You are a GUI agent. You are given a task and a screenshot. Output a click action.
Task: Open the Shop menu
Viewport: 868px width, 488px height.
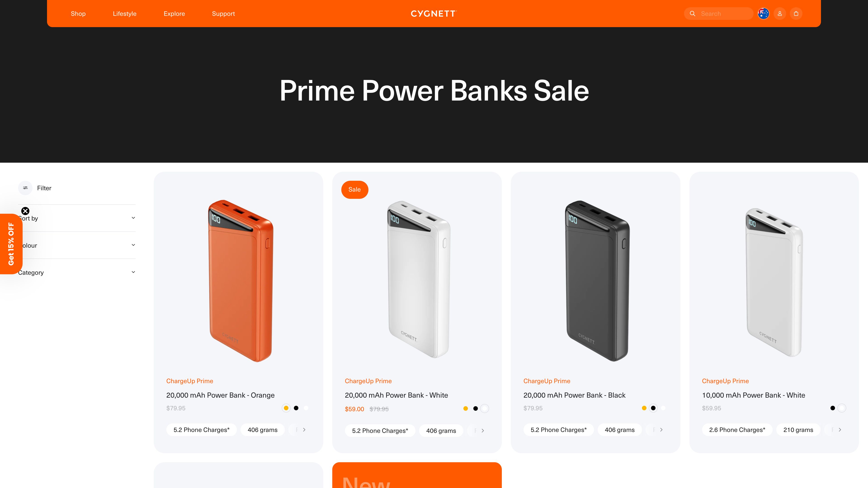coord(78,14)
